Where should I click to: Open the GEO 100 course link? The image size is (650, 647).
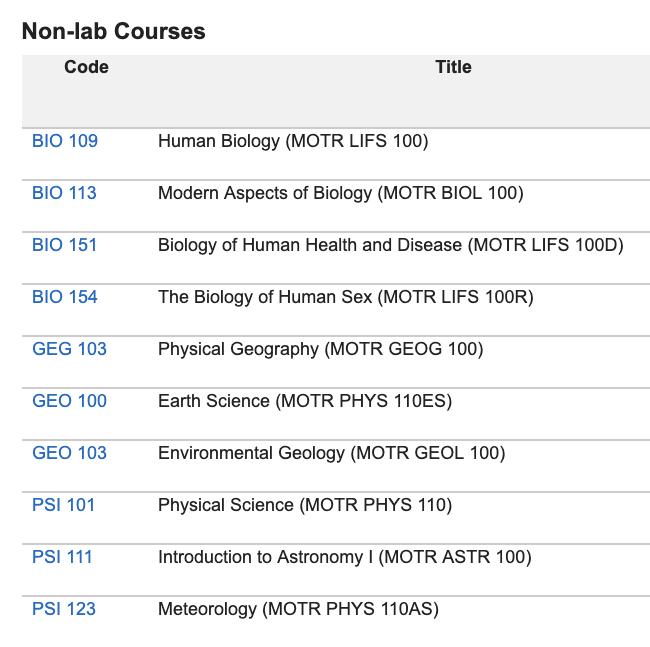coord(69,401)
